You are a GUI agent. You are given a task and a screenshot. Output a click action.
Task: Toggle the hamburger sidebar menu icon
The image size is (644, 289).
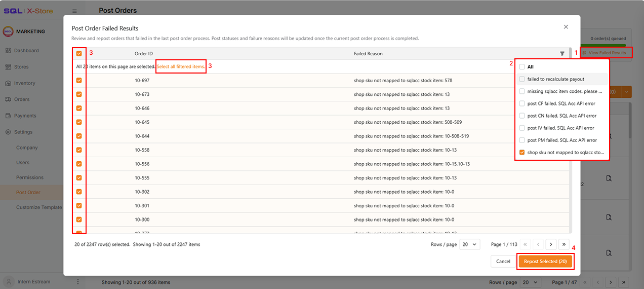(74, 11)
